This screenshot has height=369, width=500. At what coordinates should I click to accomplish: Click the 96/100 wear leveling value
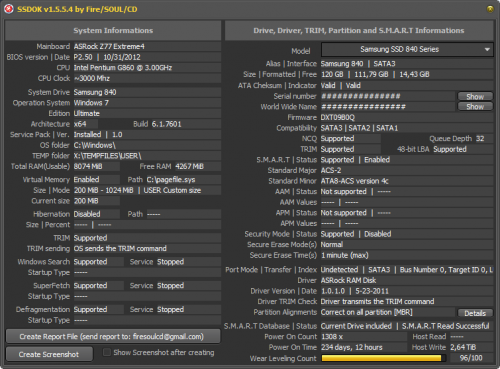pyautogui.click(x=471, y=358)
